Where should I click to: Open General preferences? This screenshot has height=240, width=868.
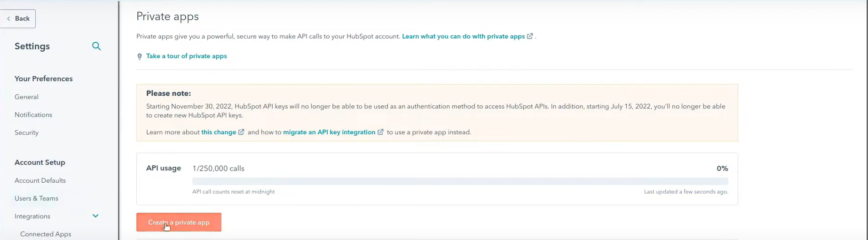[x=26, y=97]
